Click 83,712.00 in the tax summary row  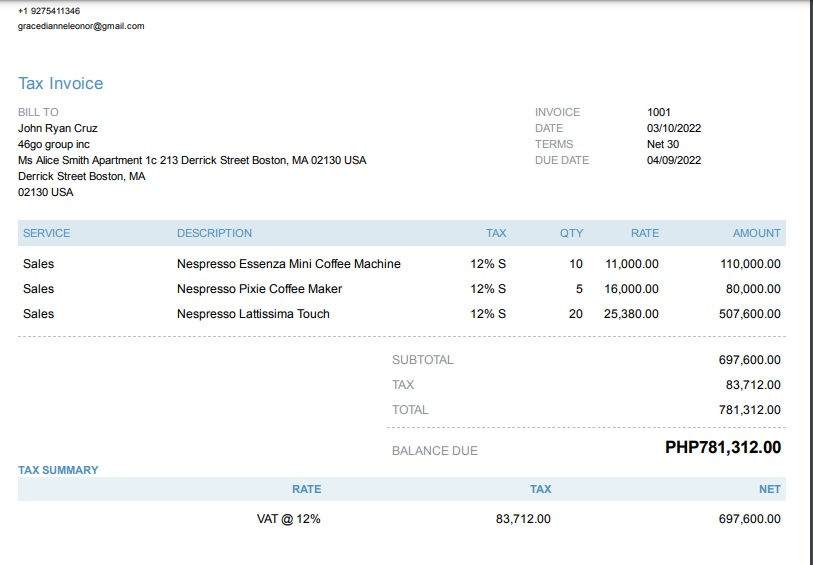pos(523,519)
